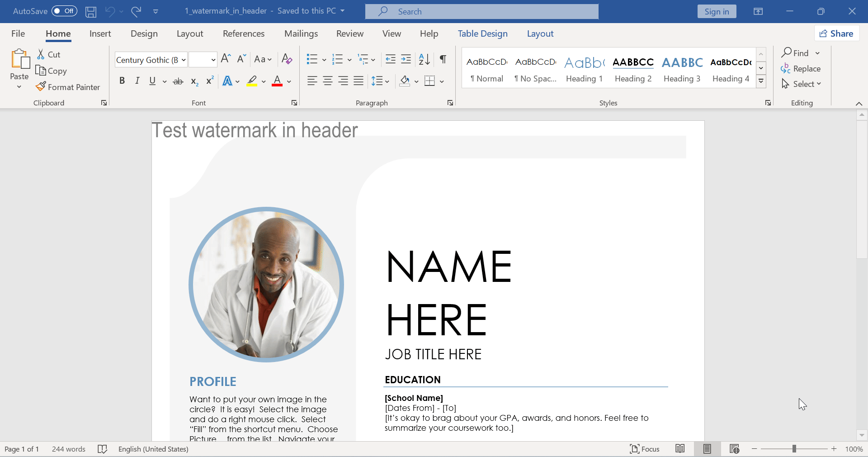Switch to the References tab
This screenshot has width=868, height=457.
(x=244, y=33)
